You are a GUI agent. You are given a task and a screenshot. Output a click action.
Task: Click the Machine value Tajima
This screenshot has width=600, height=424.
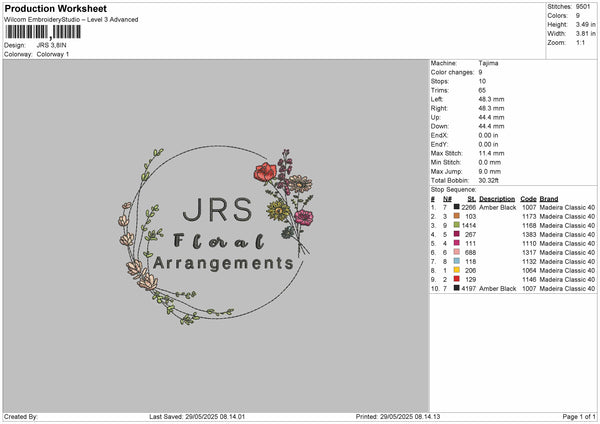coord(488,63)
